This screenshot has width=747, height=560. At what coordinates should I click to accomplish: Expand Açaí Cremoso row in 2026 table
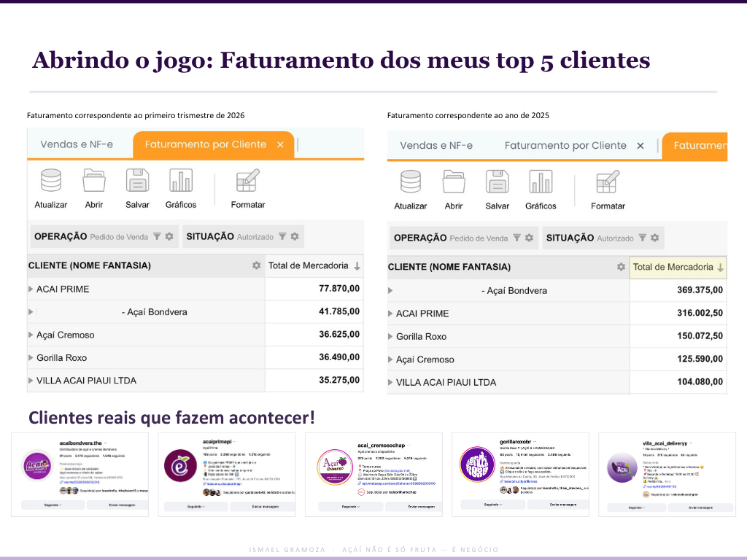[31, 335]
